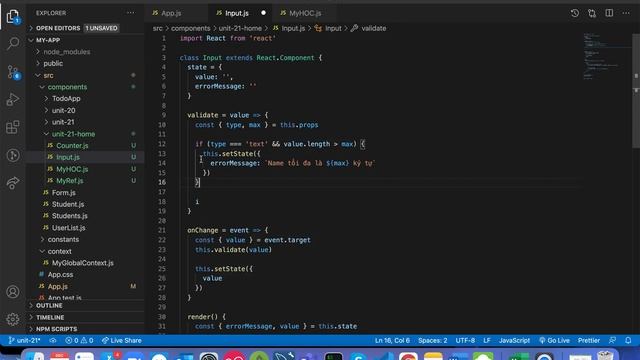Image resolution: width=640 pixels, height=360 pixels.
Task: Expand the unit-21 folder
Action: click(x=86, y=122)
